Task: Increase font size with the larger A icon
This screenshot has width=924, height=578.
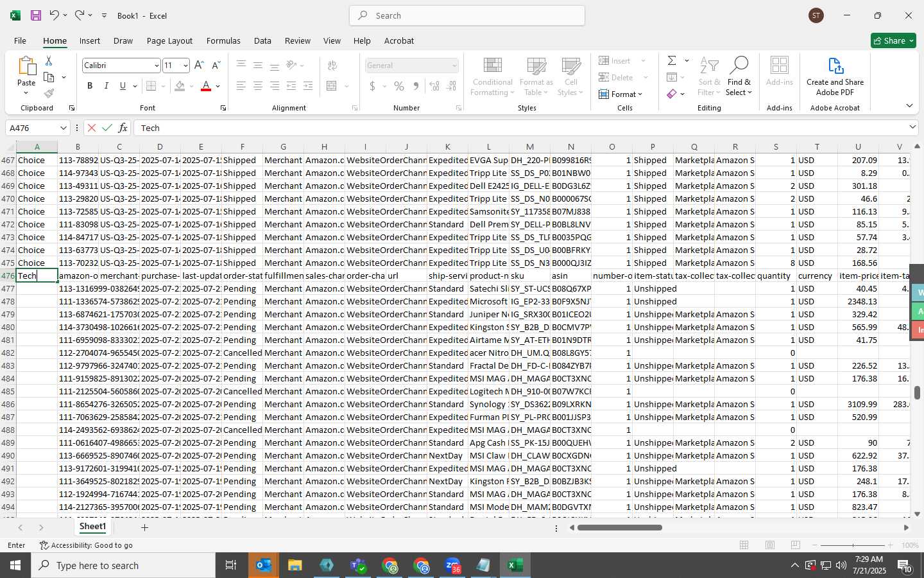Action: (199, 66)
